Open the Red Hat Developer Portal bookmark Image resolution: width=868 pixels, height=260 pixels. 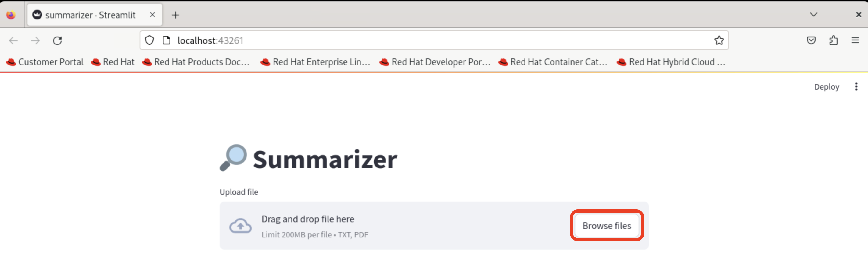[435, 62]
